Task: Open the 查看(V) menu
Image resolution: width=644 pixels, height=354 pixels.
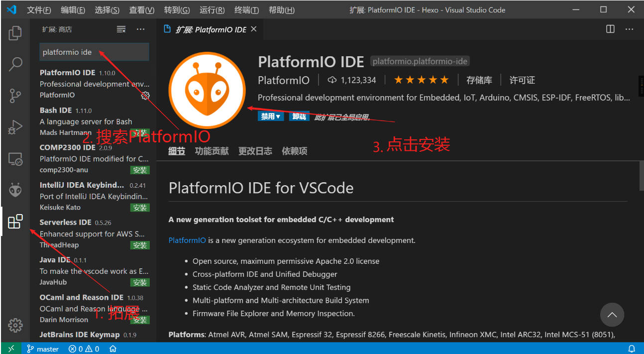Action: 141,10
